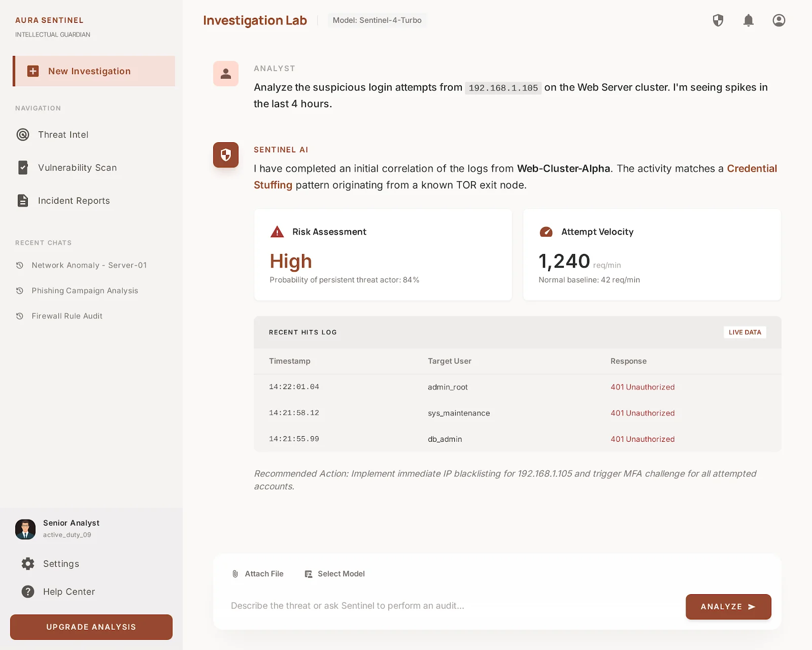This screenshot has height=650, width=812.
Task: Click Web-Cluster-Alpha bold text
Action: [x=563, y=169]
